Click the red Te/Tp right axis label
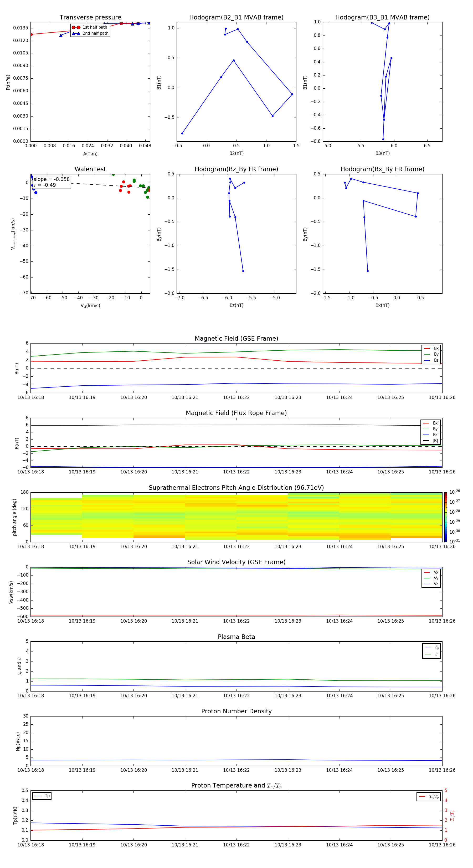 coord(452,815)
